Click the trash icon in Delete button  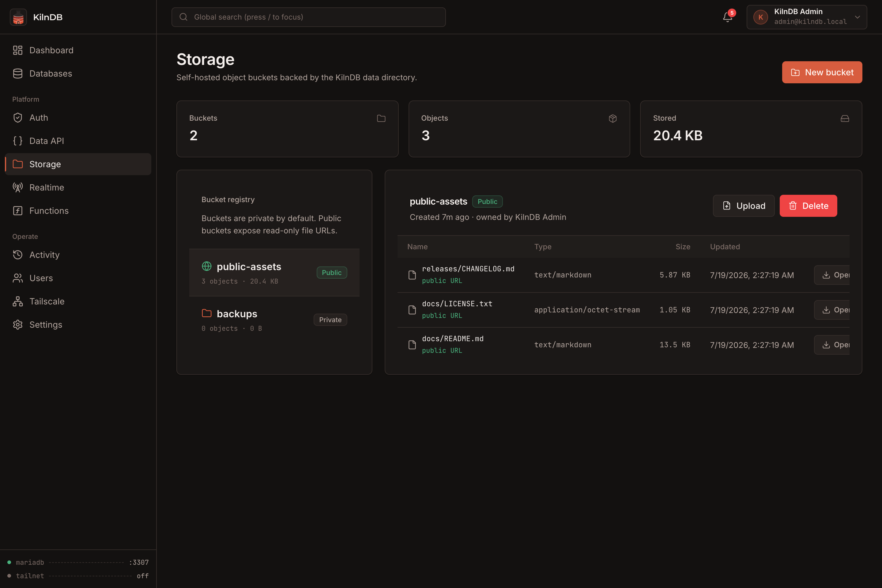(793, 205)
